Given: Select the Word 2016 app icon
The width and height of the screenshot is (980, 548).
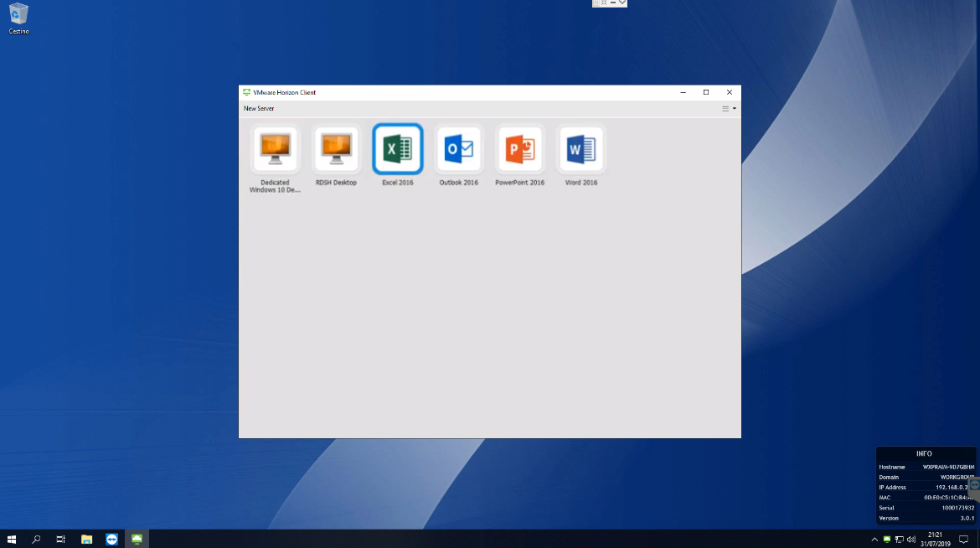Looking at the screenshot, I should pyautogui.click(x=581, y=149).
